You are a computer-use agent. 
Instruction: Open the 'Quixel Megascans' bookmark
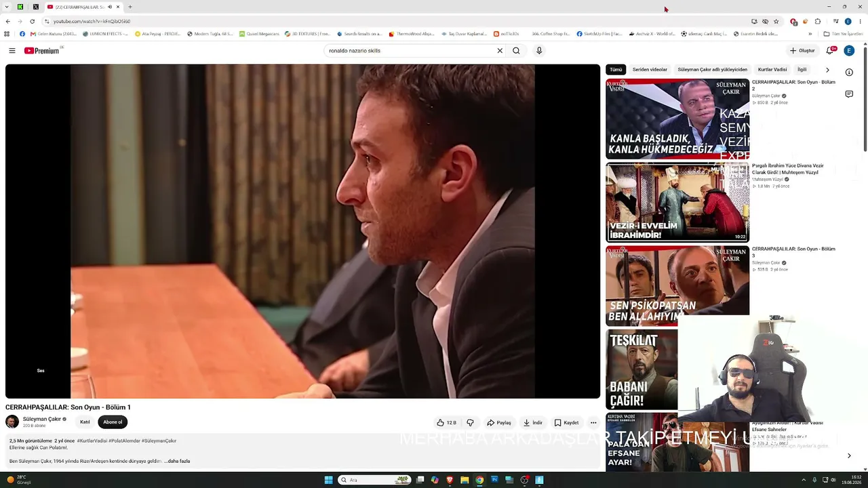258,34
